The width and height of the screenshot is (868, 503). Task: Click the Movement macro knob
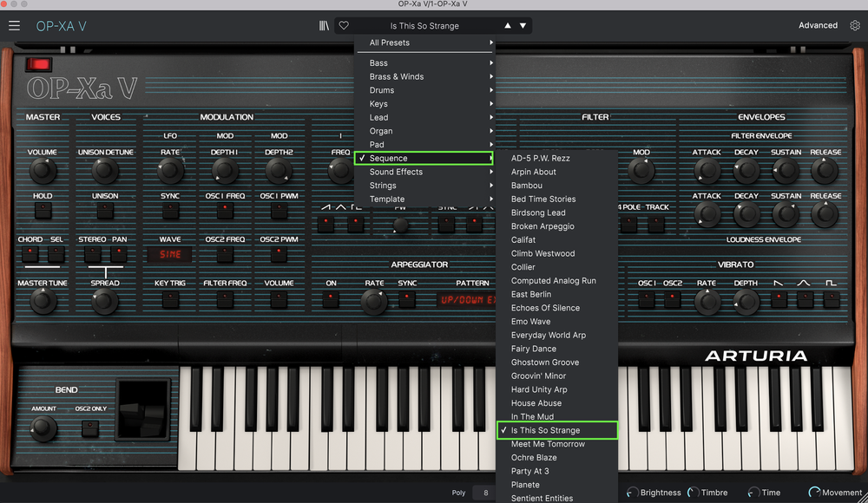tap(814, 493)
